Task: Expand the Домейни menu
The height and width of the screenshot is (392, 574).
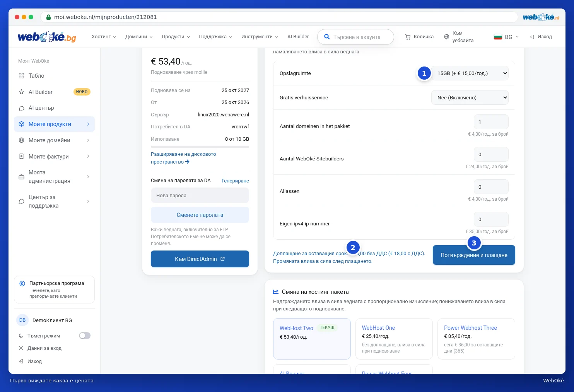Action: (139, 37)
